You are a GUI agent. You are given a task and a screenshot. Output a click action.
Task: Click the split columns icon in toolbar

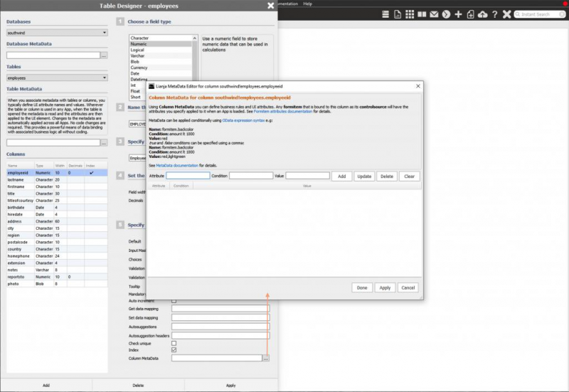(x=422, y=14)
